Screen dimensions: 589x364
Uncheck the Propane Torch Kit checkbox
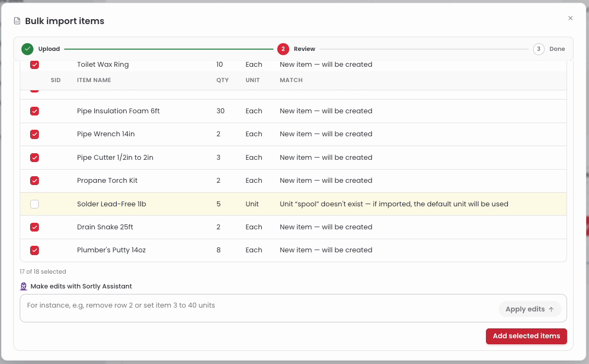point(35,181)
